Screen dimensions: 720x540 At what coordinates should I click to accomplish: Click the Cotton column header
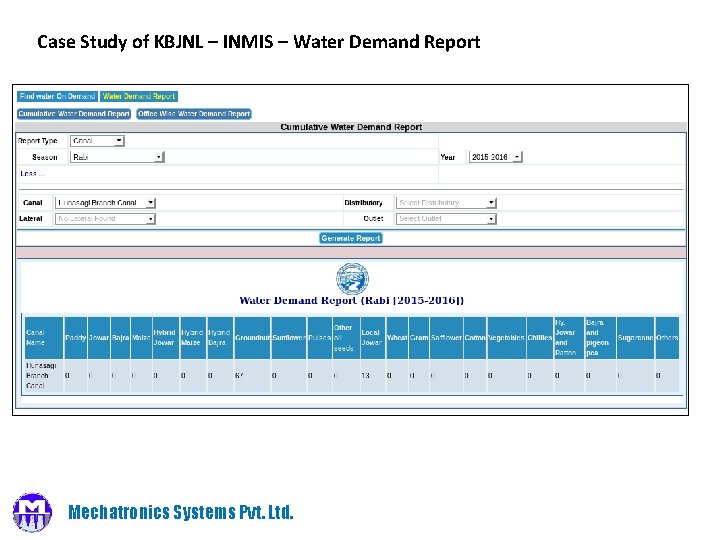tap(475, 338)
